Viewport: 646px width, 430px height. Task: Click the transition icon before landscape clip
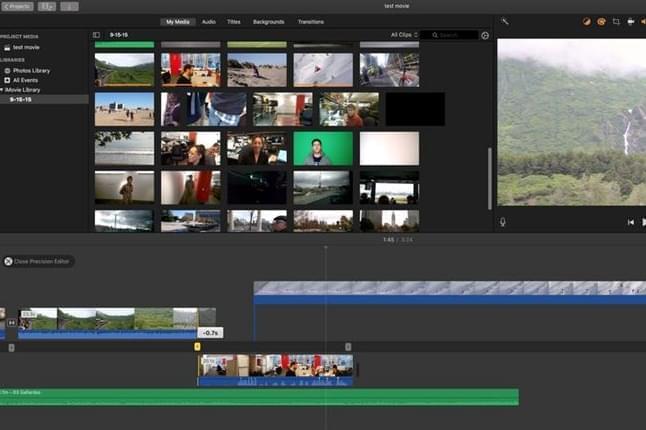(12, 323)
